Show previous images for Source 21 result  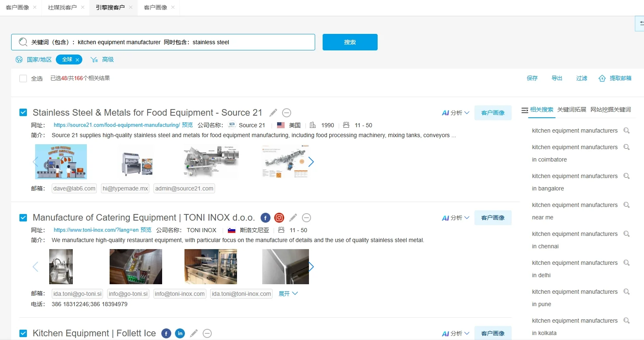tap(35, 162)
